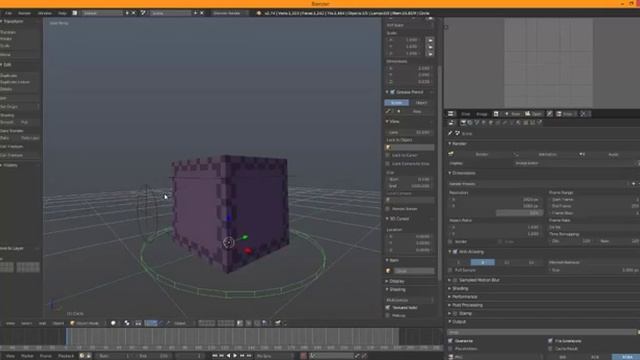The height and width of the screenshot is (360, 640).
Task: Collapse the View panel in properties region
Action: pyautogui.click(x=394, y=122)
